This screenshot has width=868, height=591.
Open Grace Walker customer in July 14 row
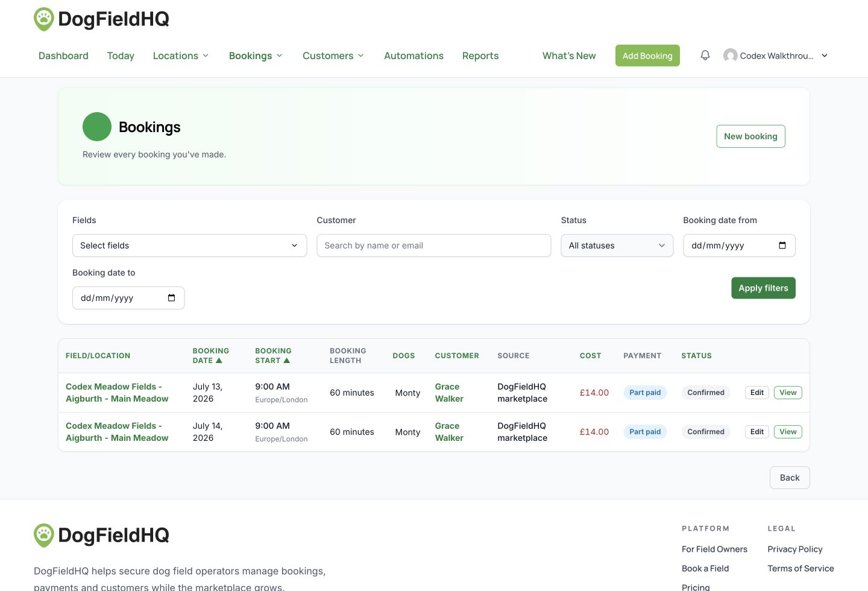pyautogui.click(x=449, y=432)
